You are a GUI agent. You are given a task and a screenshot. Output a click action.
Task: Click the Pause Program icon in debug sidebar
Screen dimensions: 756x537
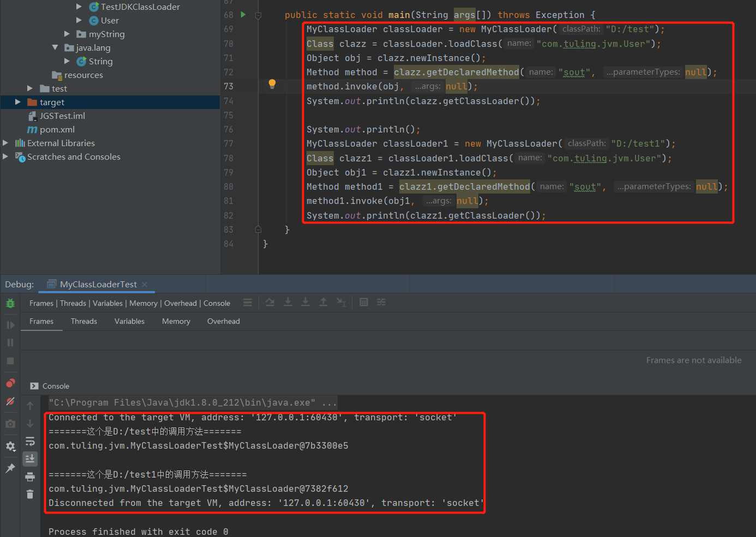(10, 343)
